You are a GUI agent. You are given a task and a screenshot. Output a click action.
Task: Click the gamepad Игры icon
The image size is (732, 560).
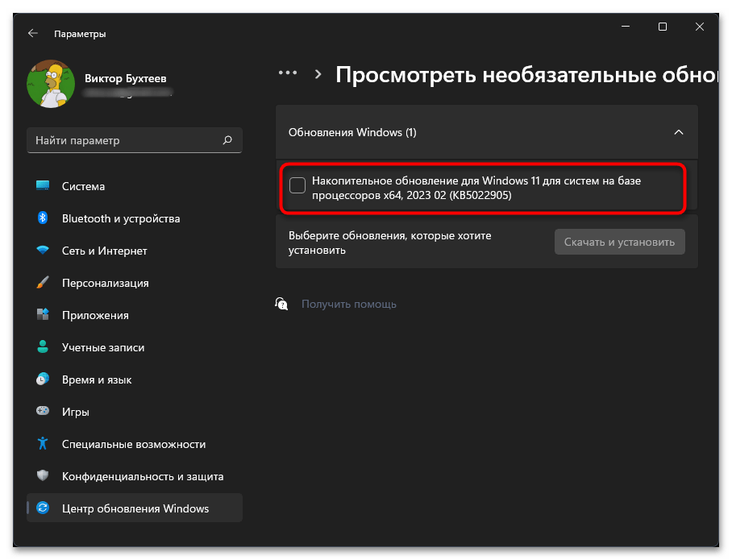point(43,411)
